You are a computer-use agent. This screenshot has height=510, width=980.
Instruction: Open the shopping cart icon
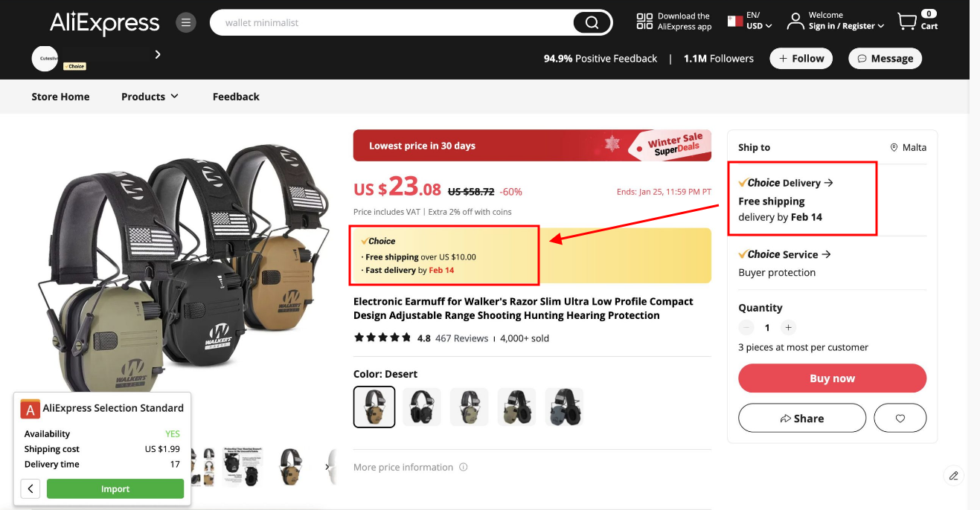click(x=907, y=22)
